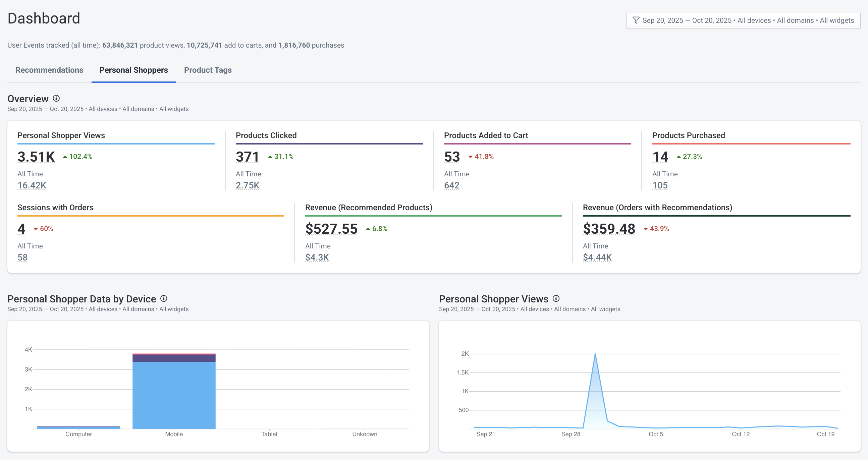
Task: Open the filter funnel icon top right
Action: 636,20
